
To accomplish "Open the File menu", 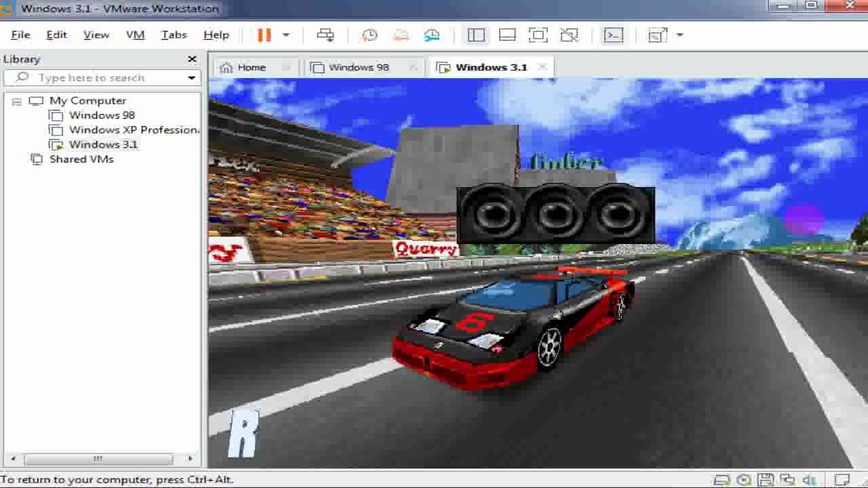I will pyautogui.click(x=20, y=35).
